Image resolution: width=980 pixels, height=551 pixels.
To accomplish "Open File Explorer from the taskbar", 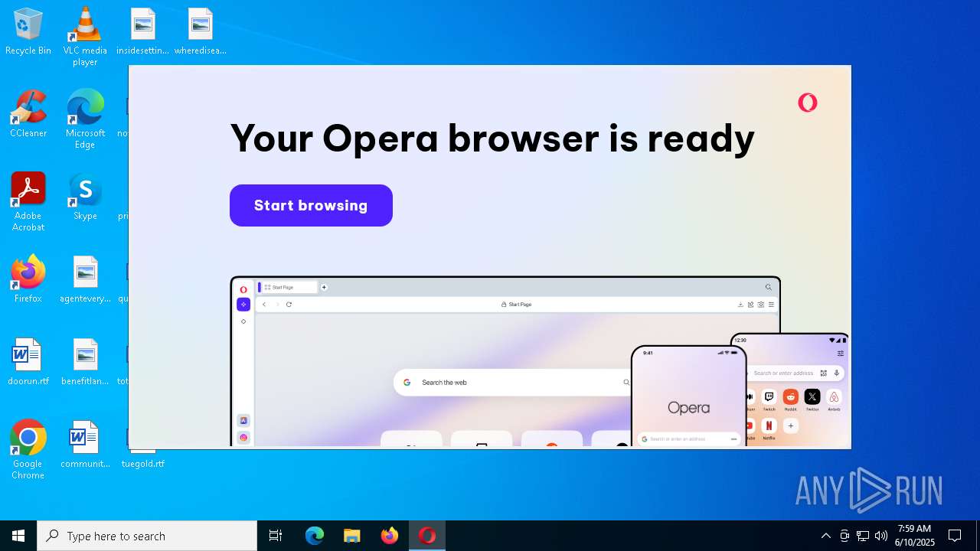I will pos(352,536).
